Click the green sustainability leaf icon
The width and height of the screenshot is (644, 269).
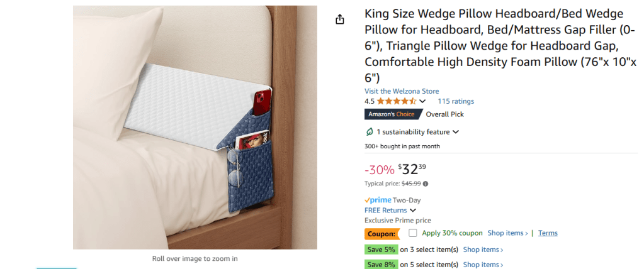pyautogui.click(x=370, y=132)
